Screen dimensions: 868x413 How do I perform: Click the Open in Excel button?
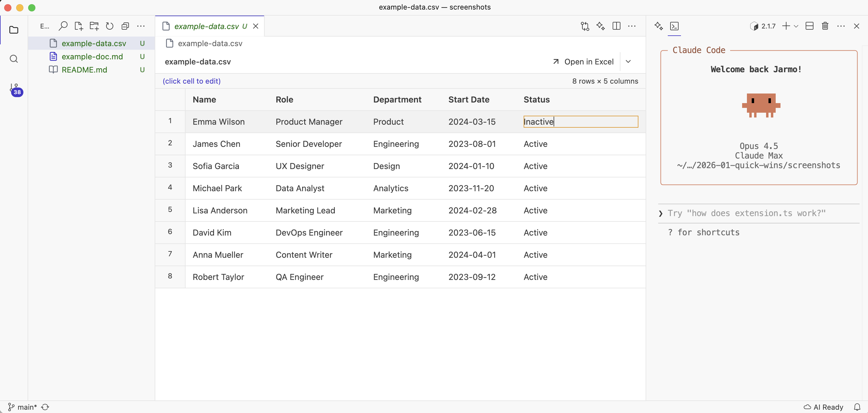pos(584,62)
